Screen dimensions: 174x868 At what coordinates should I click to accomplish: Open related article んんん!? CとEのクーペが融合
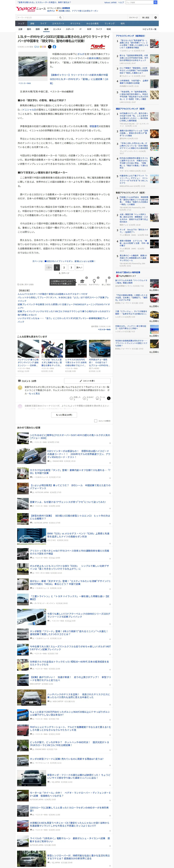52,294
